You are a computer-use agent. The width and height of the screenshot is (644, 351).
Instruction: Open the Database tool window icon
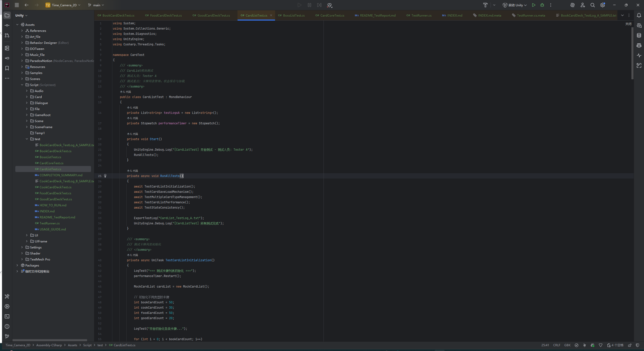(639, 35)
